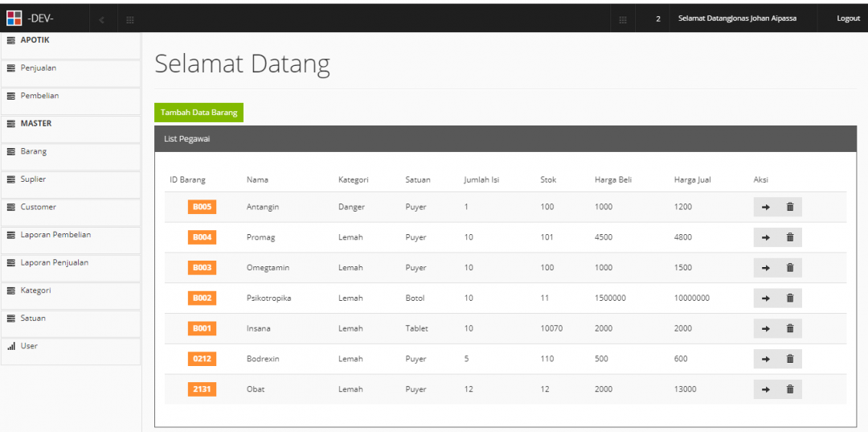Click the DEV logo icon in header

(14, 19)
